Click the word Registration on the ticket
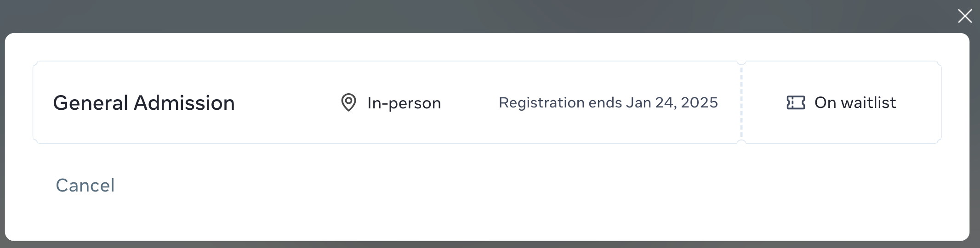 coord(541,102)
